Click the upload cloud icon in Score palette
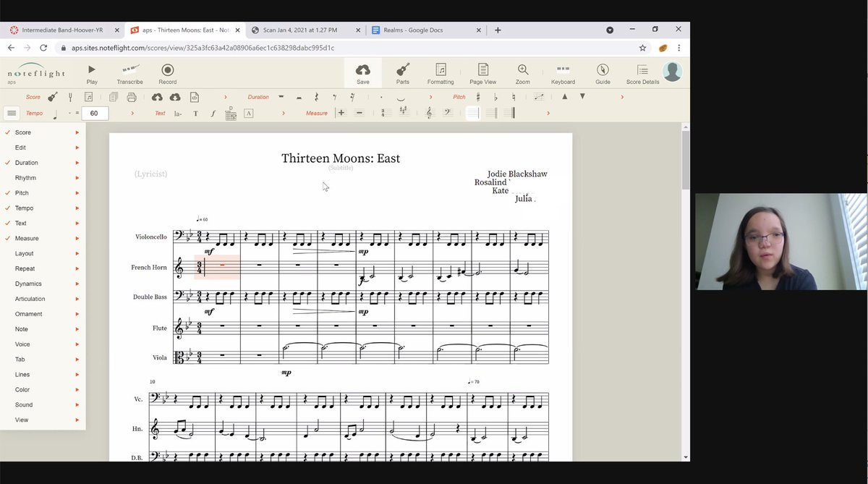This screenshot has height=484, width=868. tap(157, 97)
